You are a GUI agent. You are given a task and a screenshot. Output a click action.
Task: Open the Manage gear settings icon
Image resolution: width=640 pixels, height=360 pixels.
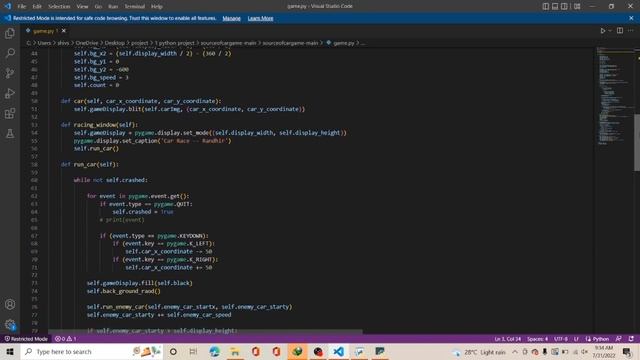click(10, 324)
